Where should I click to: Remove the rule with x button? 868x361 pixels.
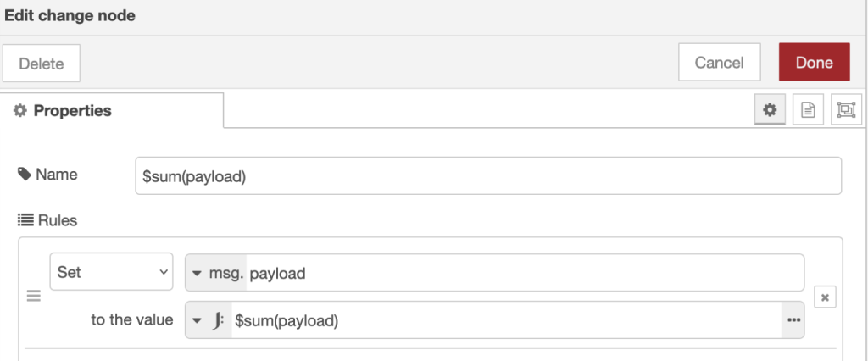(x=826, y=297)
